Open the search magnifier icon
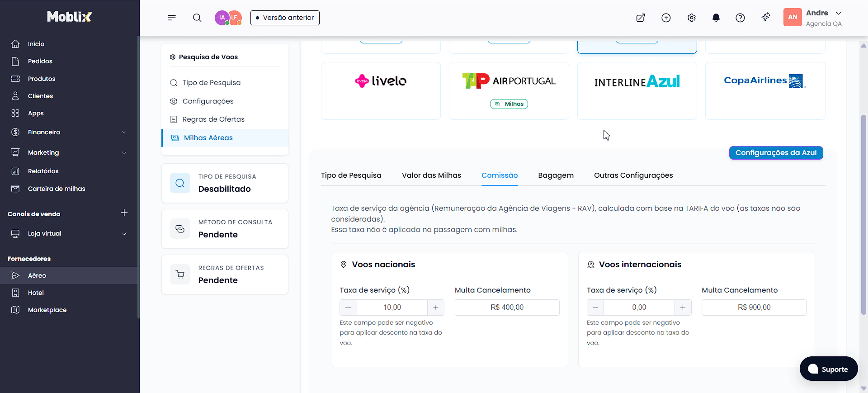The height and width of the screenshot is (393, 868). (x=197, y=18)
